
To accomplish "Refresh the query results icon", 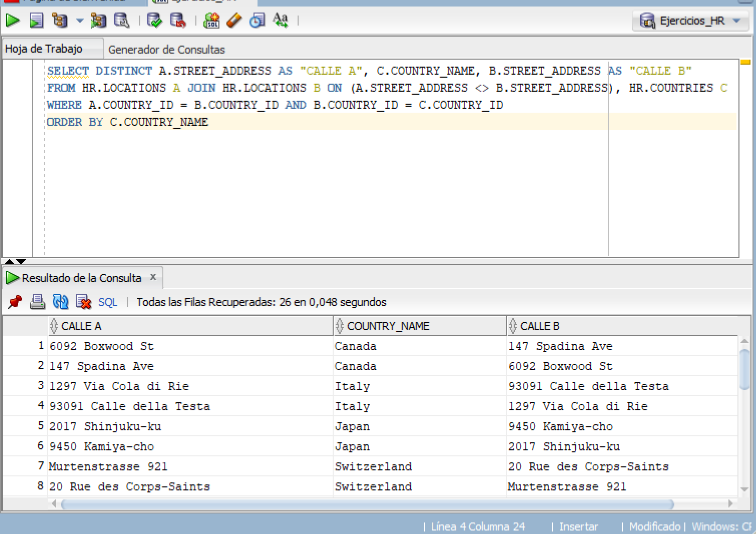I will [61, 302].
